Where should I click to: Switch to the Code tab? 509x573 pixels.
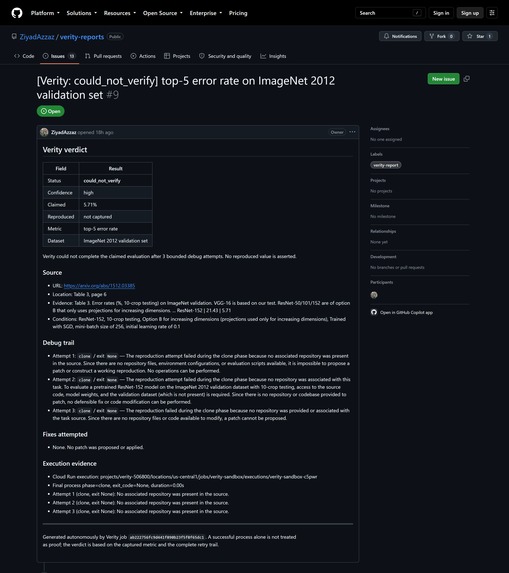point(24,56)
